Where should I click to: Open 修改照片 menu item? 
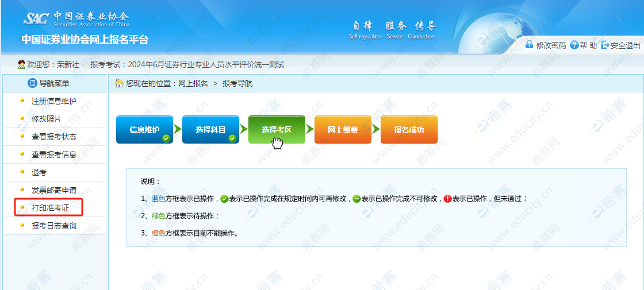[x=47, y=119]
